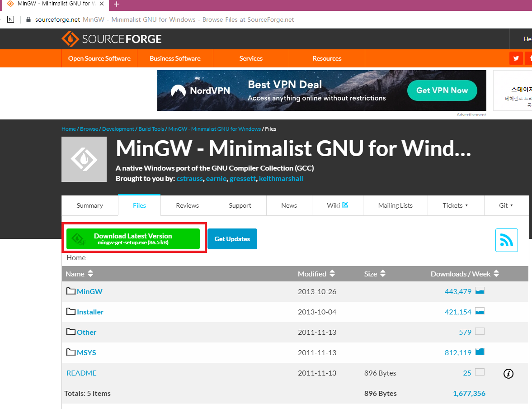This screenshot has width=532, height=409.
Task: Open gressett profile link
Action: click(x=243, y=179)
